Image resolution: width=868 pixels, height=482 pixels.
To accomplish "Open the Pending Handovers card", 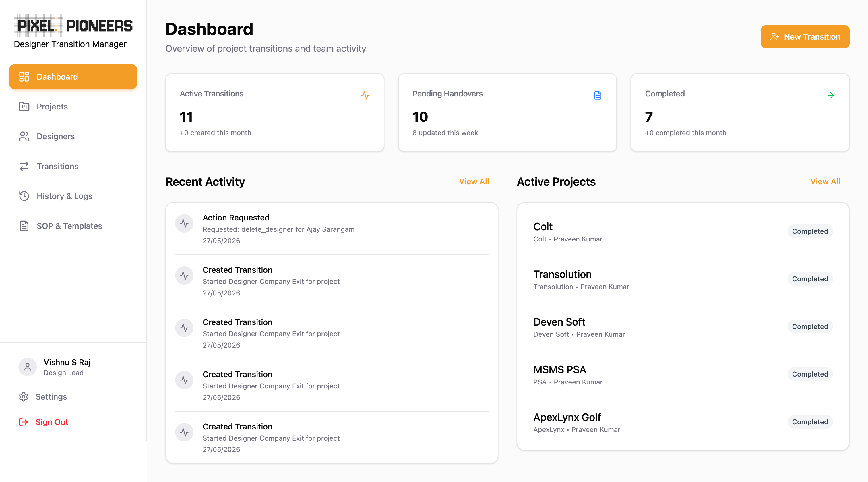I will point(507,113).
